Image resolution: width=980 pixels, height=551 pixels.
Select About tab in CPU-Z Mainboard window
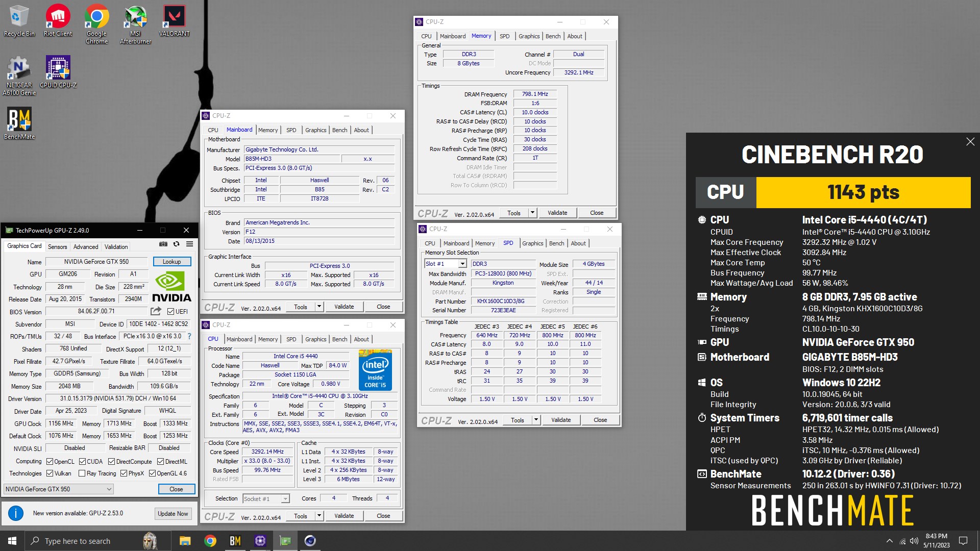pyautogui.click(x=361, y=130)
